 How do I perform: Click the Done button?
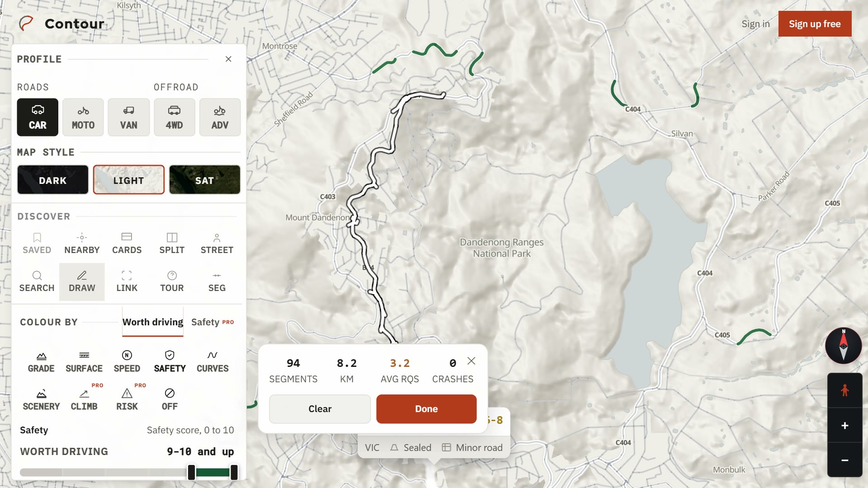click(426, 409)
